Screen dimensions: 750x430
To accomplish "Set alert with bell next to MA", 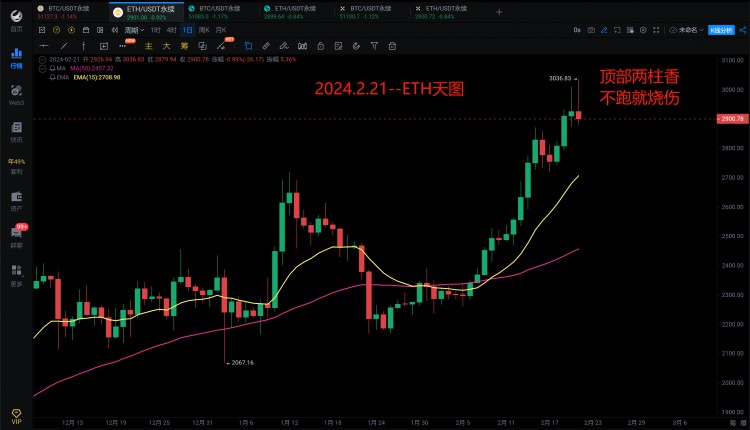I will coord(52,68).
